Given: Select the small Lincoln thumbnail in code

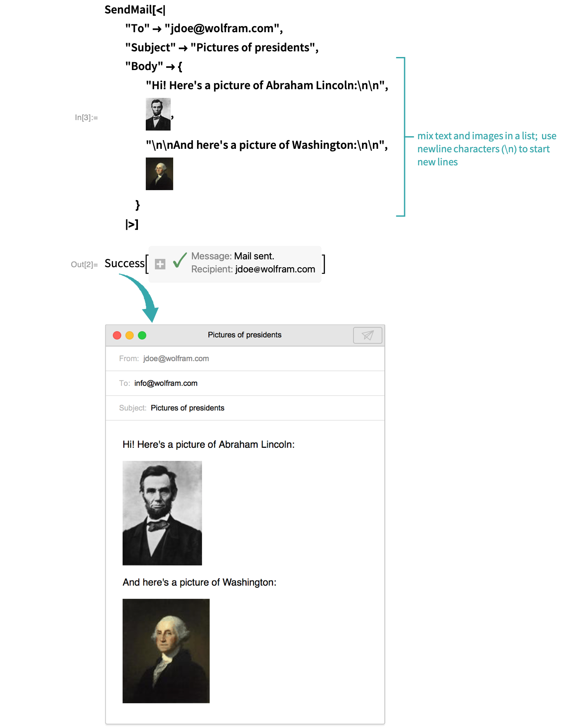Looking at the screenshot, I should (158, 114).
